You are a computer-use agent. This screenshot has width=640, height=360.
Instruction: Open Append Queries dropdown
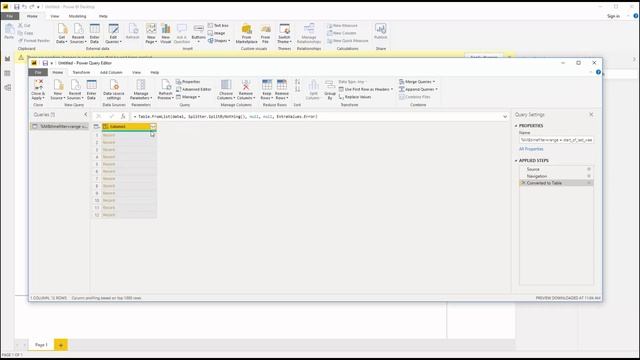click(418, 89)
